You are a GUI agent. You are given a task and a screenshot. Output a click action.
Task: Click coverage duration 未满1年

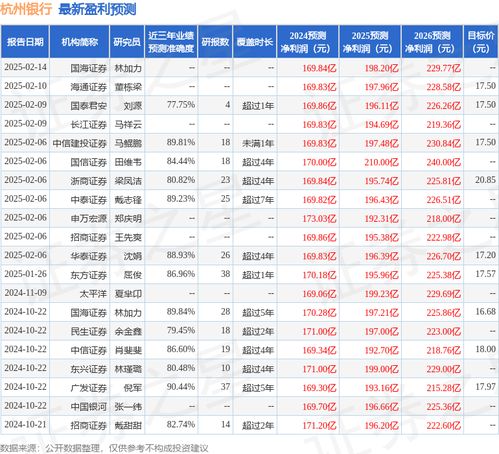[258, 143]
